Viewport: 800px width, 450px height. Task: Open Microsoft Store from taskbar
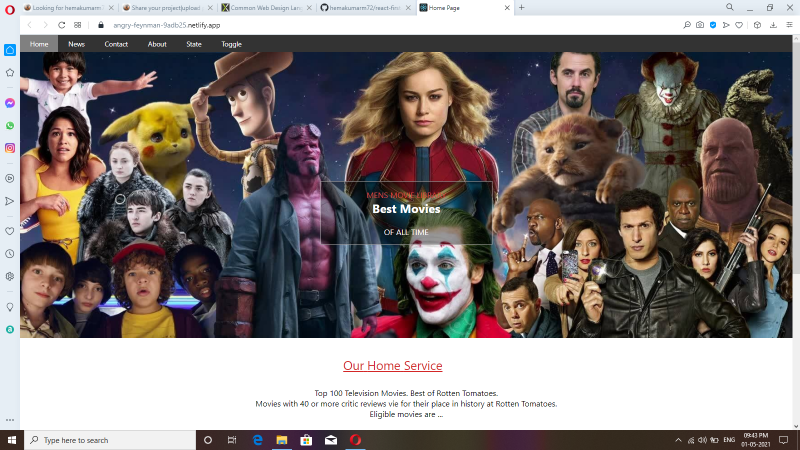coord(306,440)
